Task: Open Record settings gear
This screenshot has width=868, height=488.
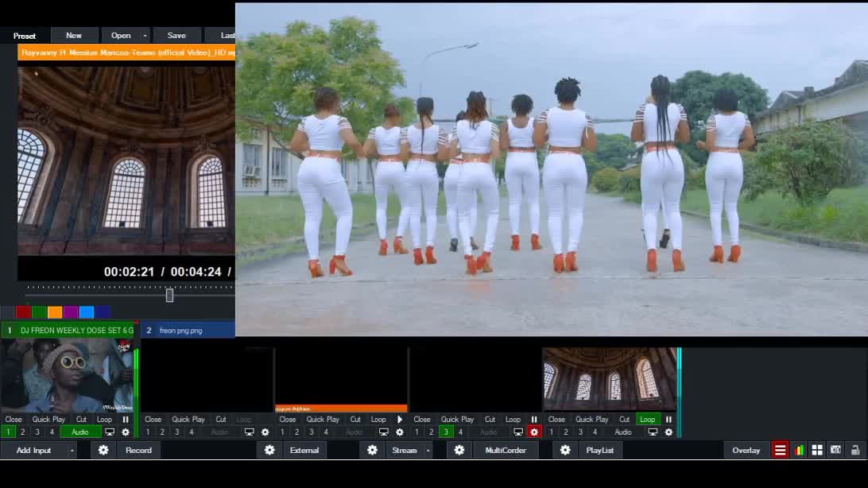Action: (x=103, y=451)
